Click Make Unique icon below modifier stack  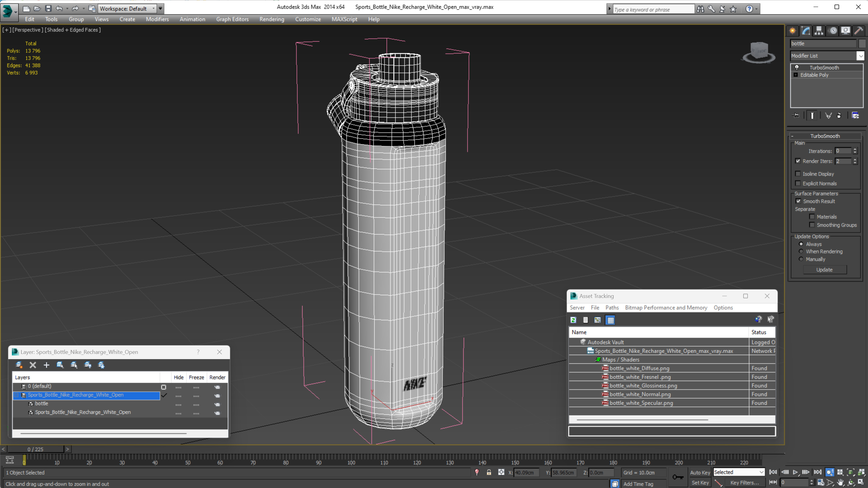click(x=828, y=116)
